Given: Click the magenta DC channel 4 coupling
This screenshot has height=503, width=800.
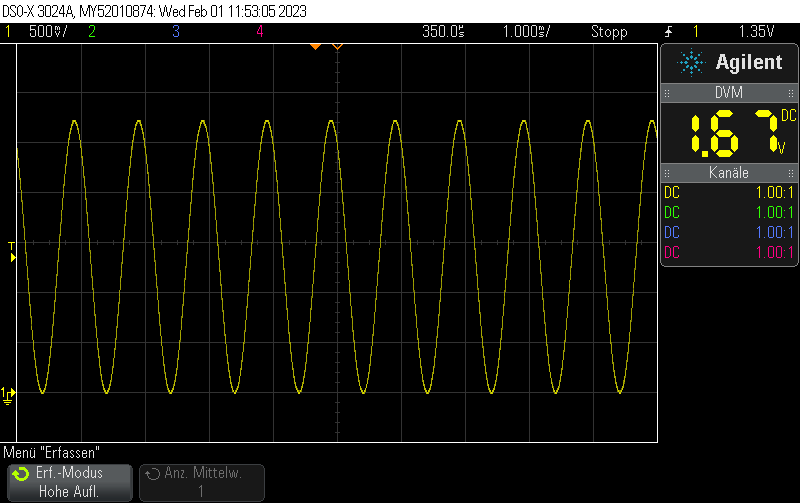Looking at the screenshot, I should tap(672, 253).
